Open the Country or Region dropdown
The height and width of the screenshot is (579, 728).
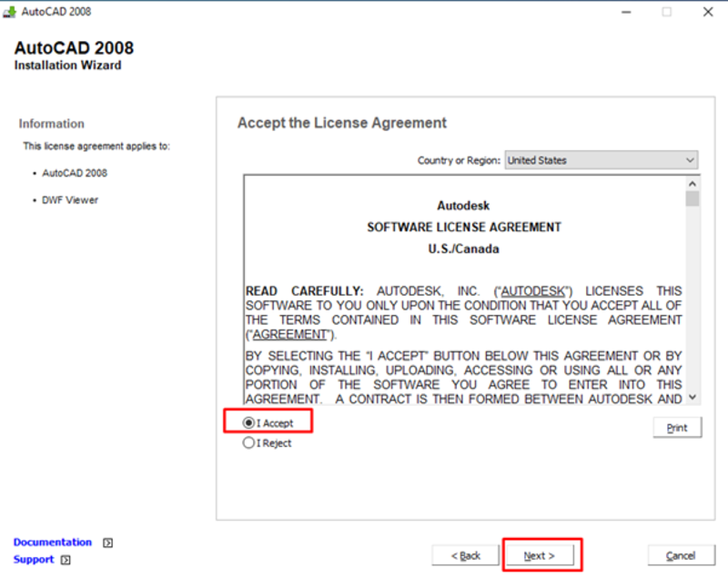point(602,160)
